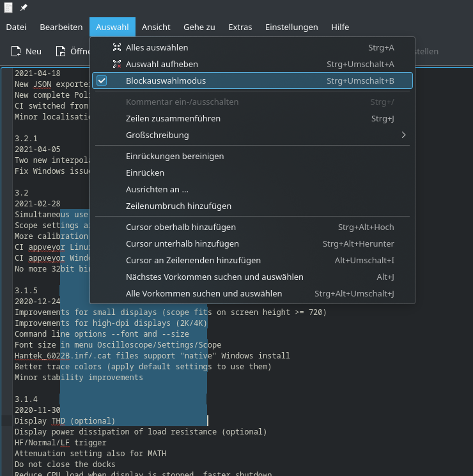Image resolution: width=473 pixels, height=476 pixels.
Task: Click 'Improvements for high-dpi displays' line
Action: [111, 323]
